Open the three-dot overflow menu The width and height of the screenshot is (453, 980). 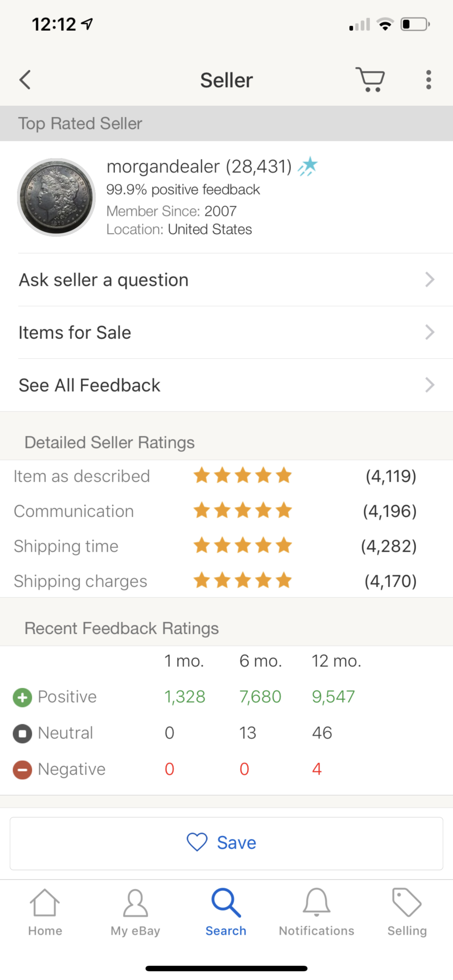[x=428, y=80]
